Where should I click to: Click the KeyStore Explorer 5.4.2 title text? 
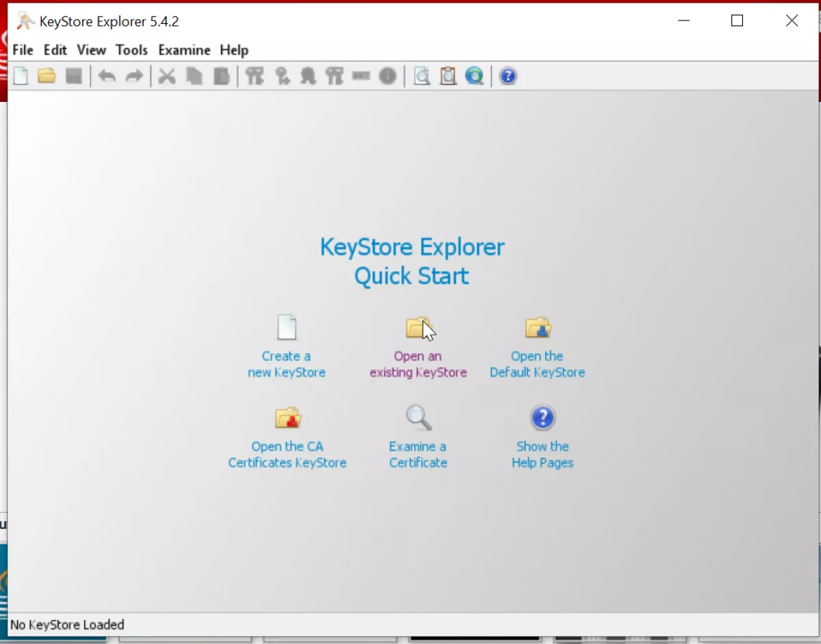[109, 21]
